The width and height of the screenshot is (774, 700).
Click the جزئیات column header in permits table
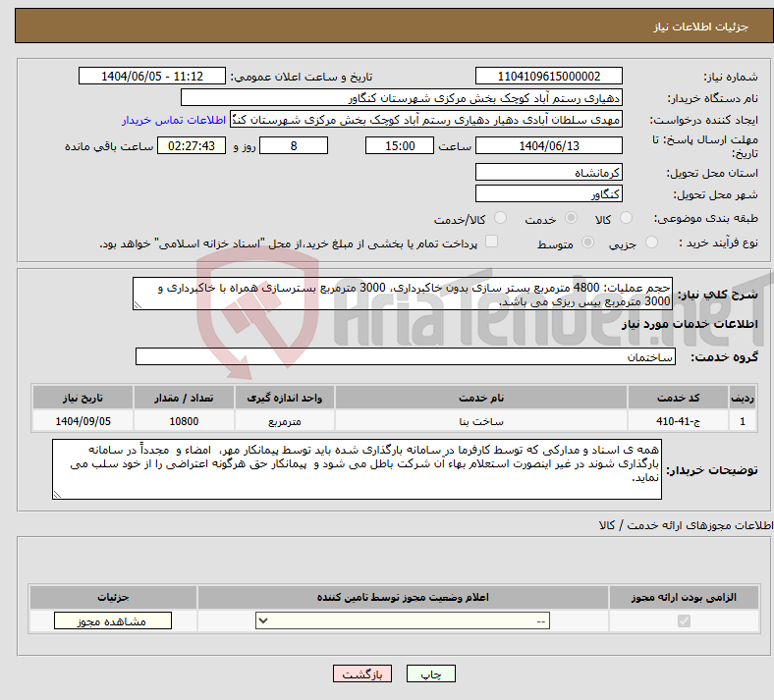tap(113, 597)
